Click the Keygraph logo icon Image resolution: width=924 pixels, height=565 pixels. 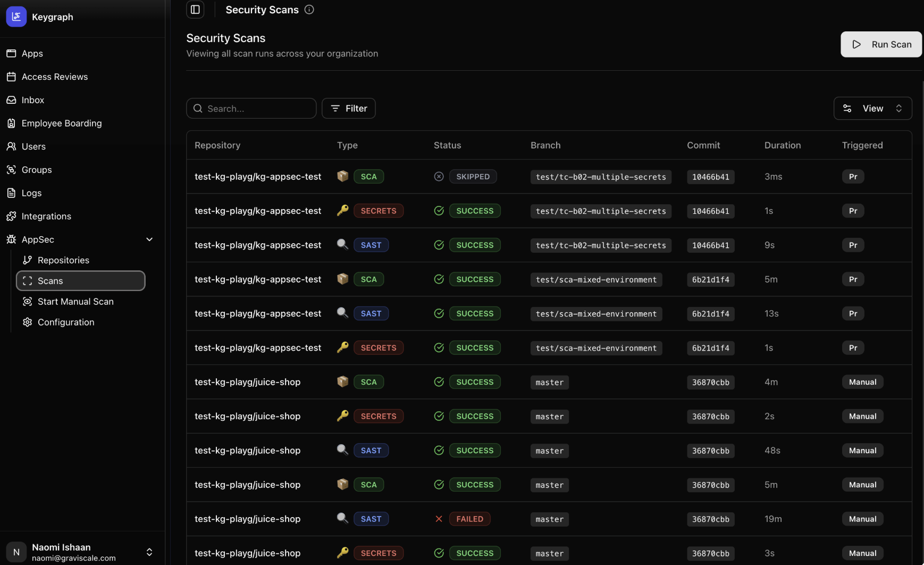tap(16, 16)
